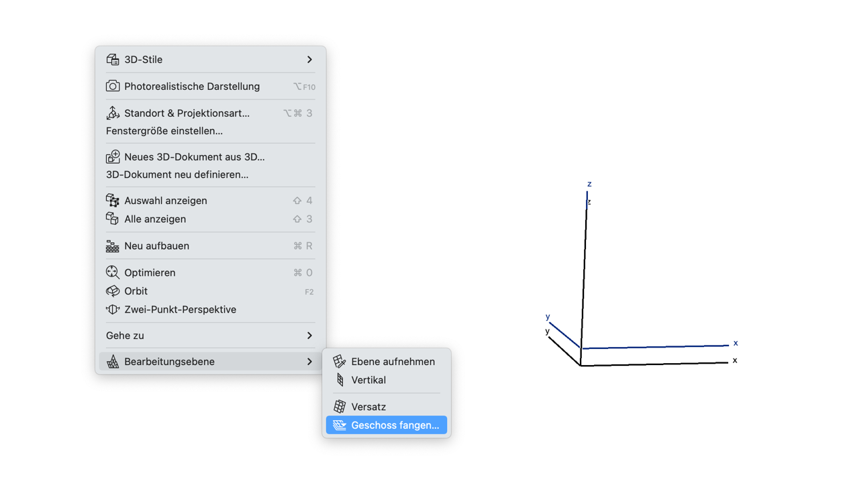This screenshot has width=843, height=504.
Task: Click the 3D-Stile layers icon
Action: click(x=113, y=60)
